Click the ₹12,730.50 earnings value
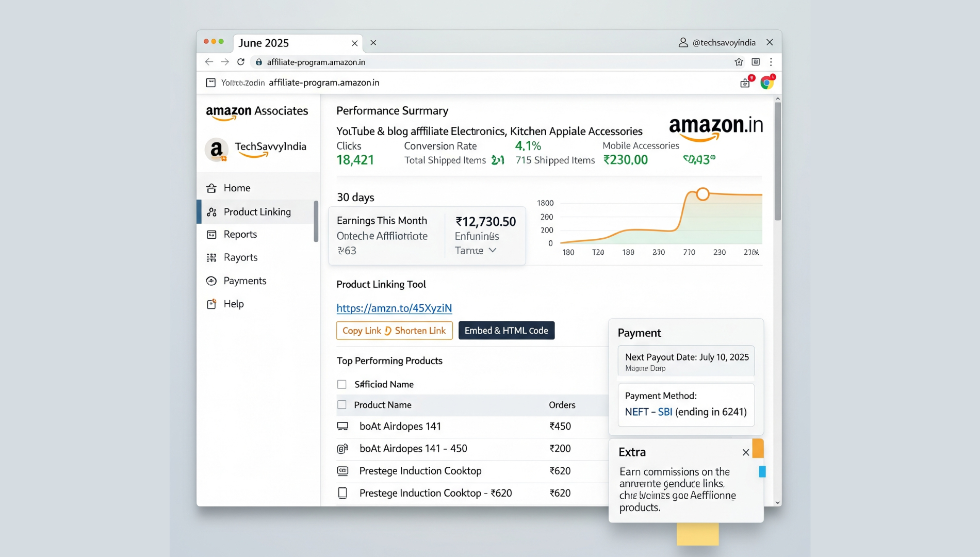The height and width of the screenshot is (557, 980). (485, 222)
